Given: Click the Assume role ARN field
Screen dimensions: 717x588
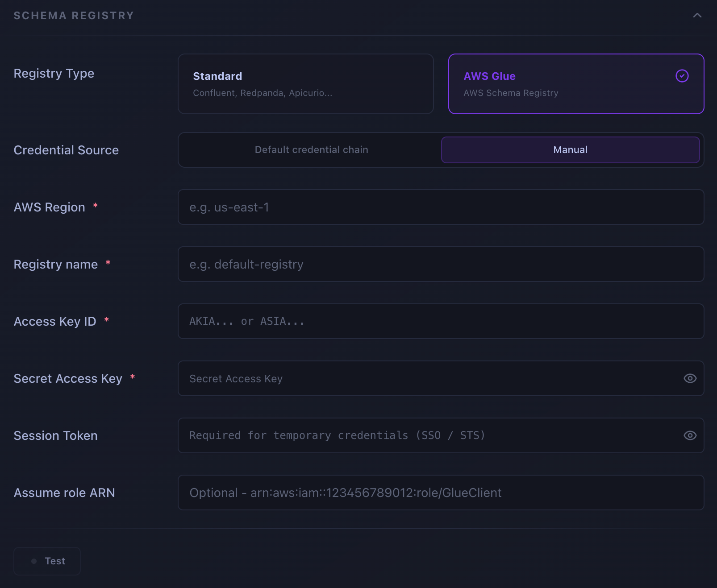Looking at the screenshot, I should tap(441, 493).
